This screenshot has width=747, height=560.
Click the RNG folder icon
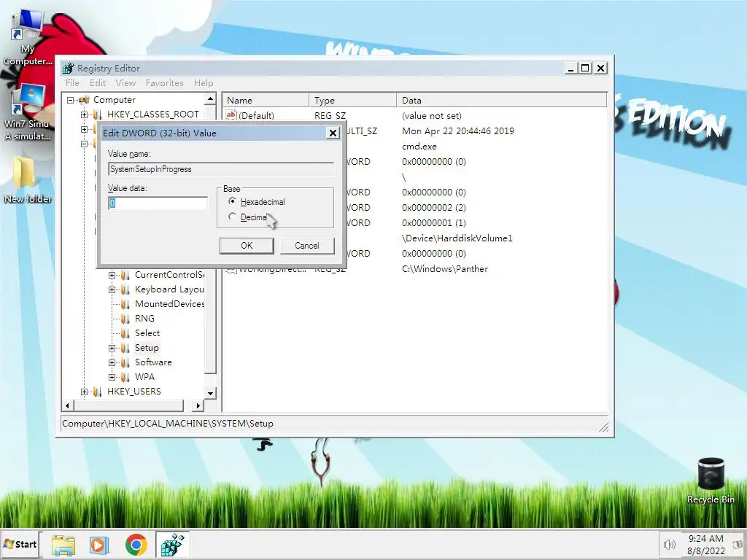click(x=125, y=319)
